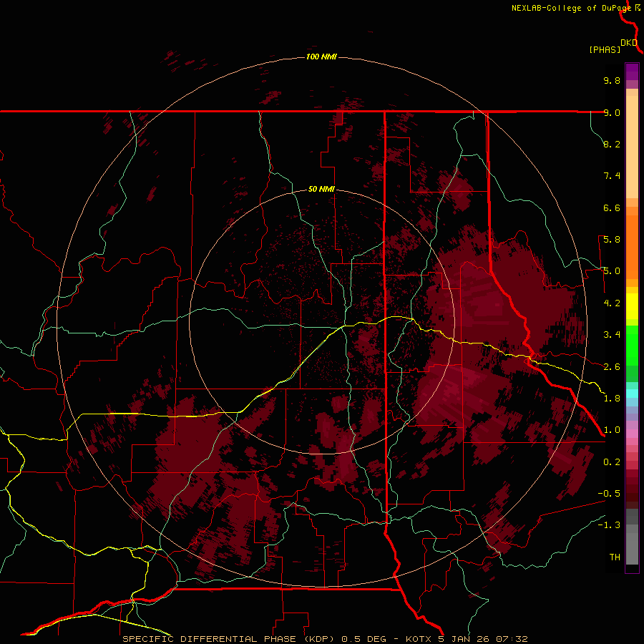The height and width of the screenshot is (644, 644).
Task: Click the 0.2 legend value
Action: click(x=612, y=462)
